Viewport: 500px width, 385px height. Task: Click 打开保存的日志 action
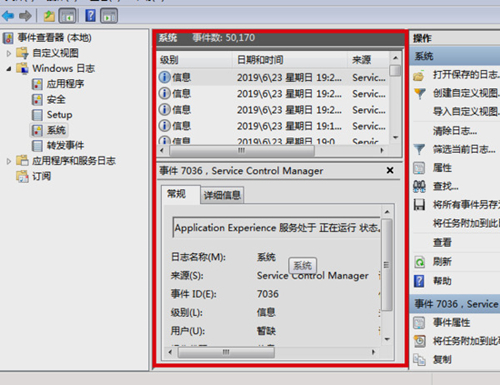466,75
